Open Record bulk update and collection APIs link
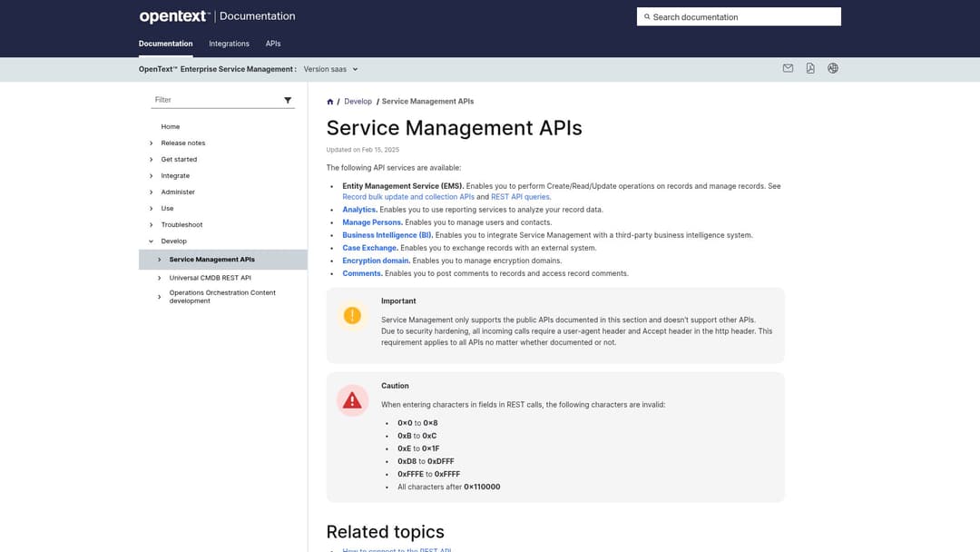Viewport: 980px width, 552px height. click(x=408, y=197)
